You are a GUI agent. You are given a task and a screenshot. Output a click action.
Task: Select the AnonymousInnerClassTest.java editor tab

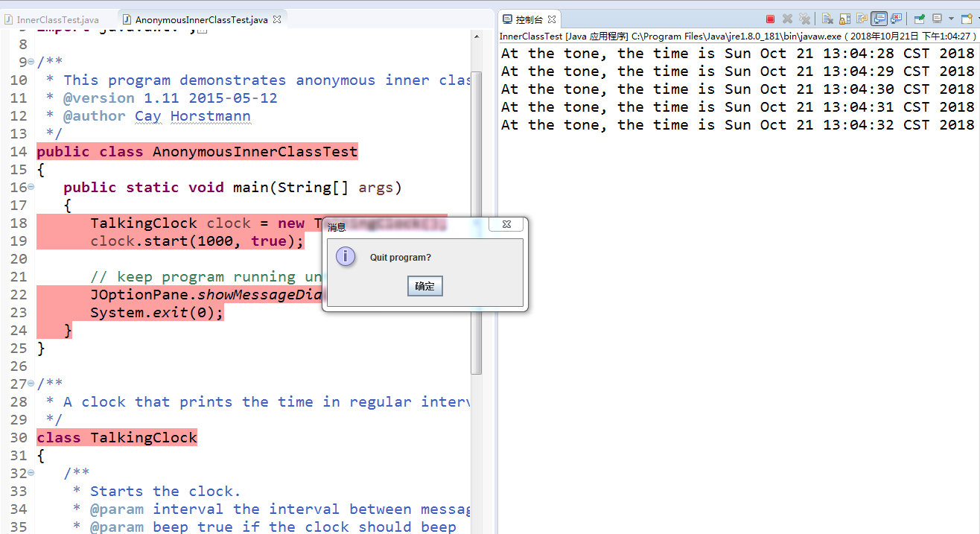201,19
